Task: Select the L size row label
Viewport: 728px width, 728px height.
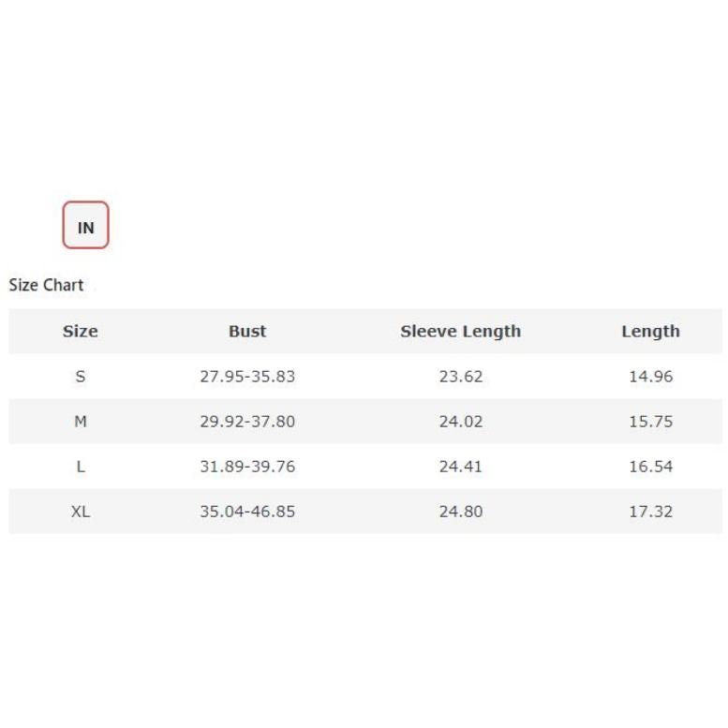Action: [81, 467]
